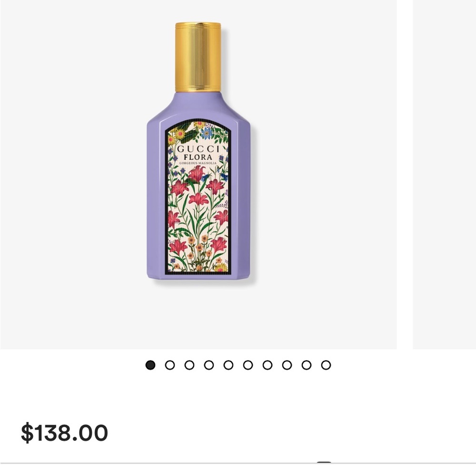Click the FLORA text on the label
Image resolution: width=476 pixels, height=476 pixels.
click(x=198, y=157)
